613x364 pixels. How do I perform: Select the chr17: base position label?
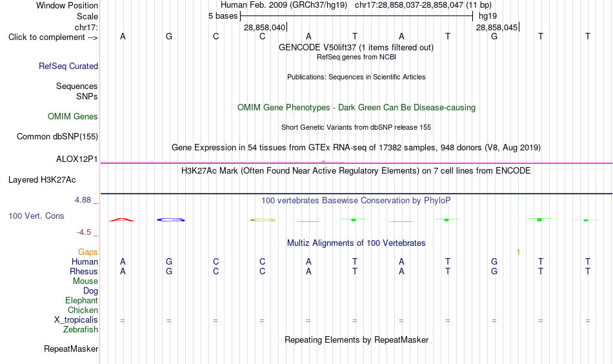click(86, 27)
